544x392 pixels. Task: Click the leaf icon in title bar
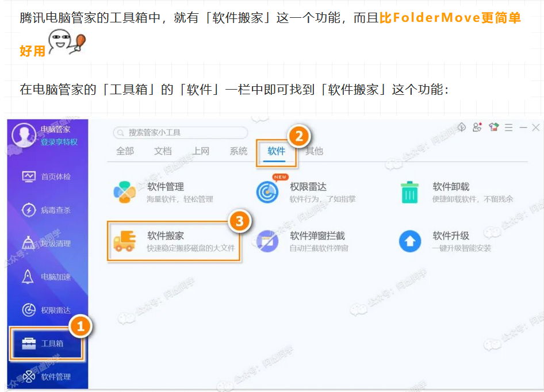pos(461,127)
